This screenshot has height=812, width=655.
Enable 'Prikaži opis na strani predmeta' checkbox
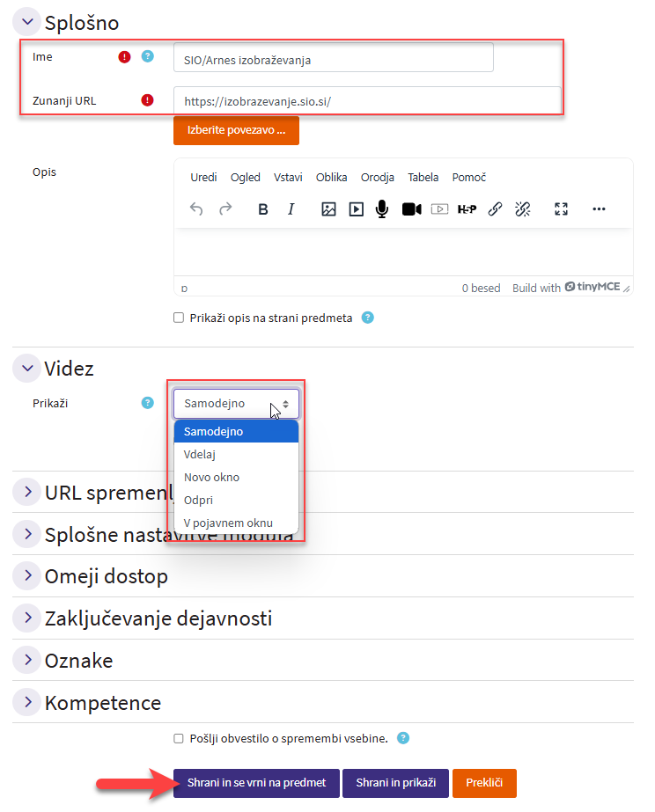tap(179, 318)
